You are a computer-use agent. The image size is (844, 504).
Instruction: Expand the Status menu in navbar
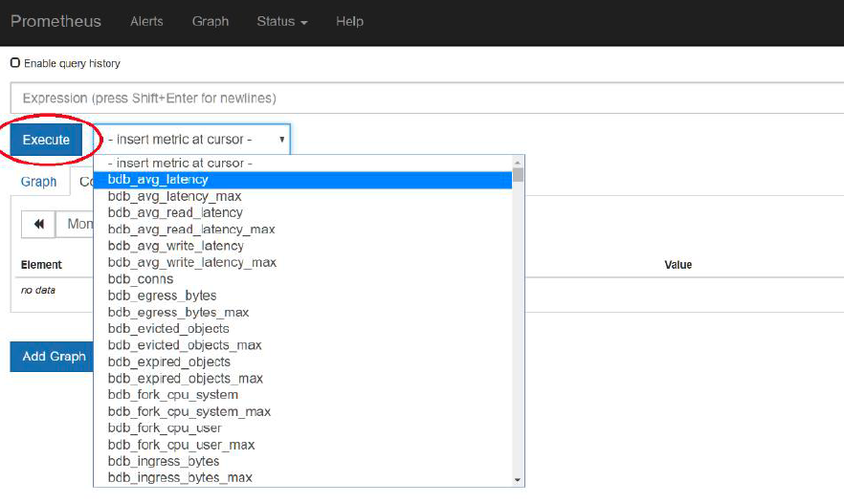coord(282,21)
